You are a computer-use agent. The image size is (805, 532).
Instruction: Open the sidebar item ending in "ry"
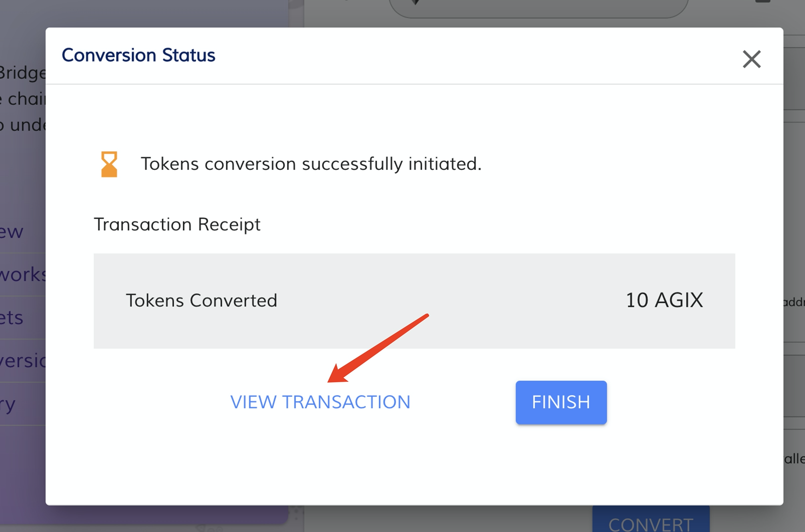point(9,404)
